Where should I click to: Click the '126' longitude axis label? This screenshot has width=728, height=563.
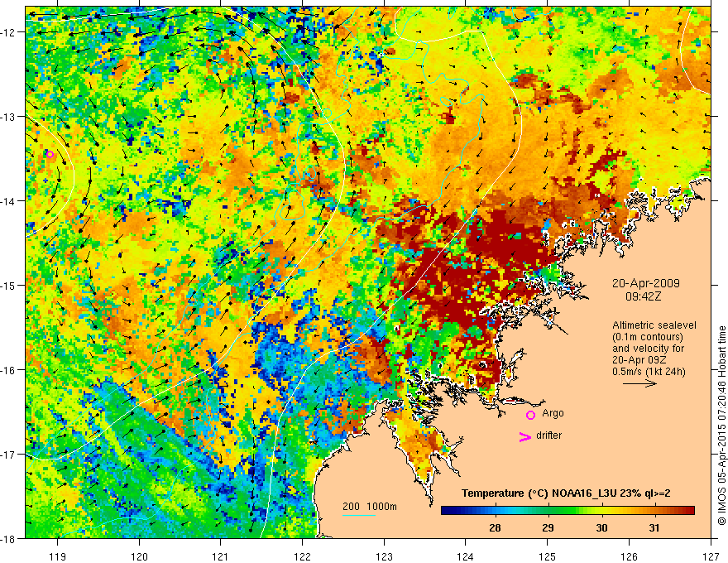(629, 556)
